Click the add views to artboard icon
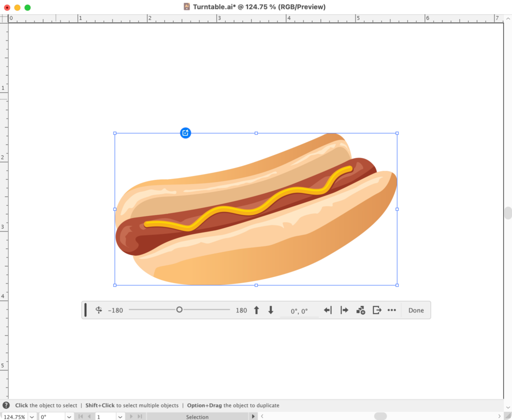Viewport: 512px width, 420px height. [x=360, y=310]
